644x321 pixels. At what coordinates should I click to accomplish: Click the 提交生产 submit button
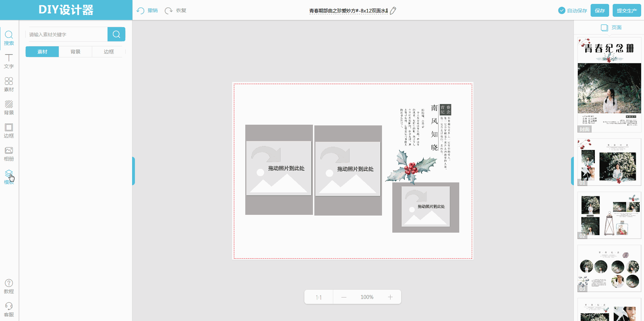click(627, 11)
